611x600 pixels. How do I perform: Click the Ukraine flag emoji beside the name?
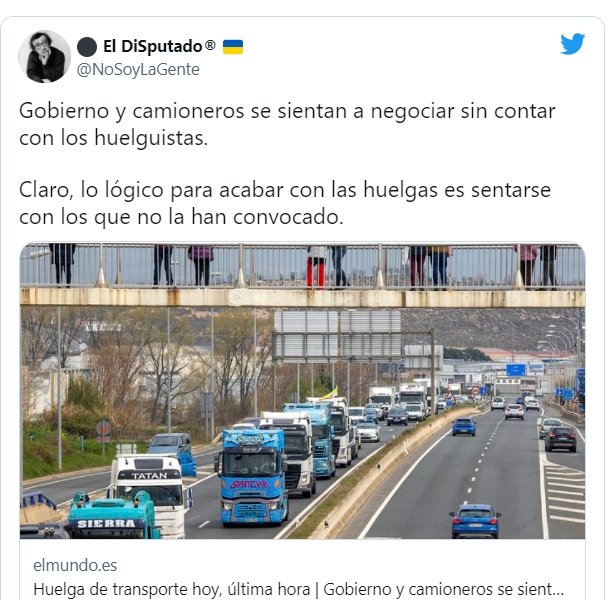tap(233, 47)
